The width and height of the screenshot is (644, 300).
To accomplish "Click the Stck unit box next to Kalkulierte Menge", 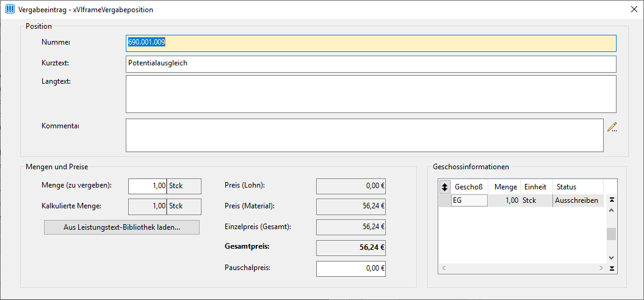I will pos(184,207).
